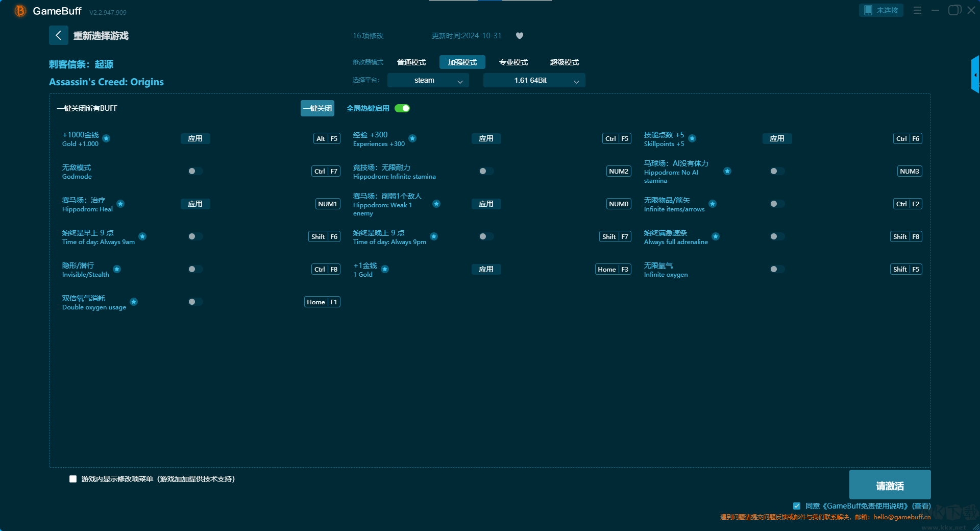Image resolution: width=980 pixels, height=531 pixels.
Task: Apply Hippodrom: Heal cheat
Action: pos(195,204)
